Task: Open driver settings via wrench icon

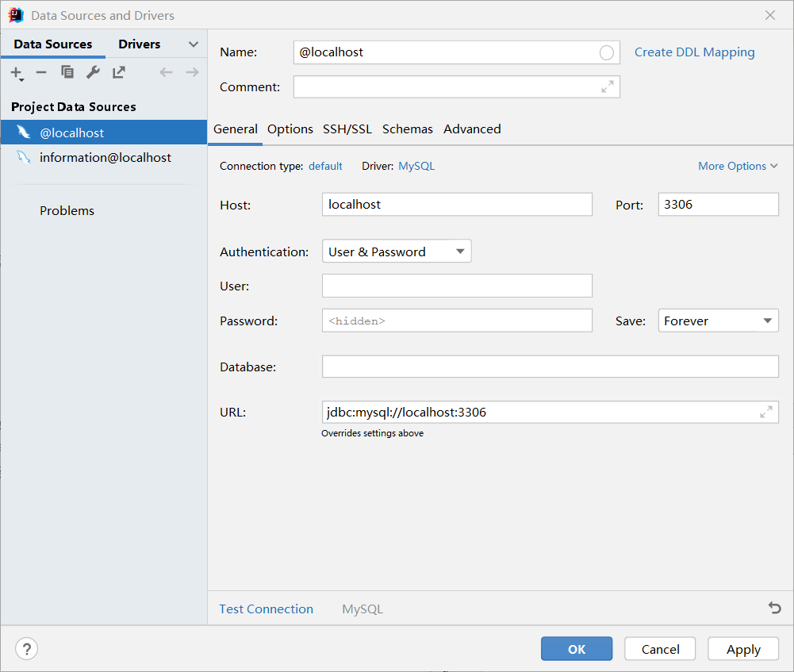Action: (93, 72)
